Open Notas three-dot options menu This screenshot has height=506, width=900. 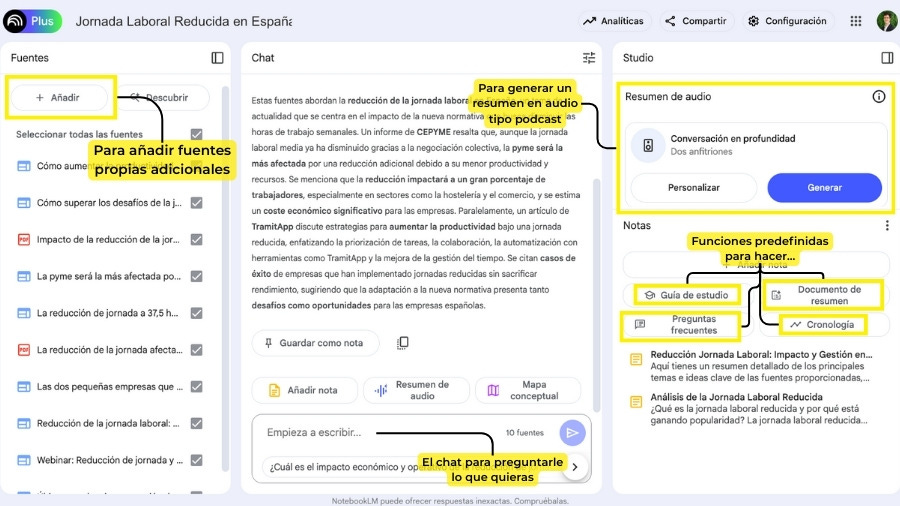[x=887, y=225]
